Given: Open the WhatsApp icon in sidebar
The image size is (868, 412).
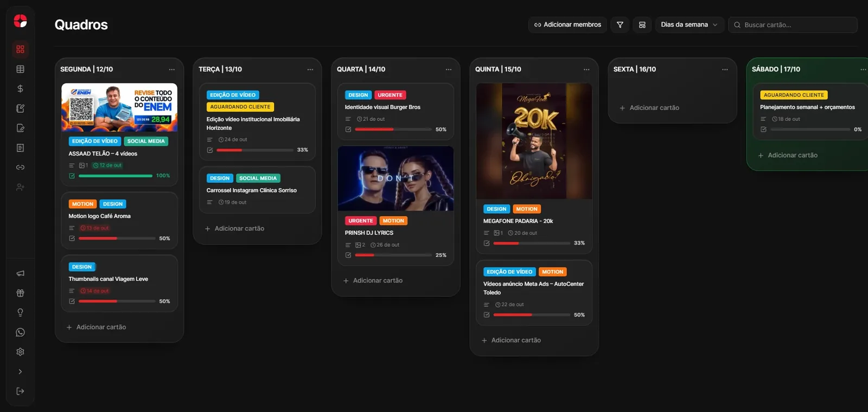Looking at the screenshot, I should (20, 332).
